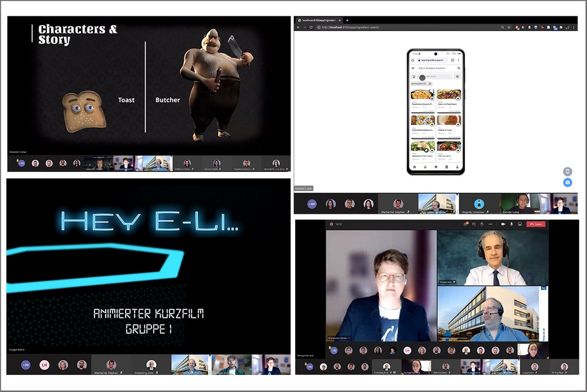The width and height of the screenshot is (587, 392).
Task: Raise hand in the Teams meeting toolbar
Action: click(x=482, y=224)
